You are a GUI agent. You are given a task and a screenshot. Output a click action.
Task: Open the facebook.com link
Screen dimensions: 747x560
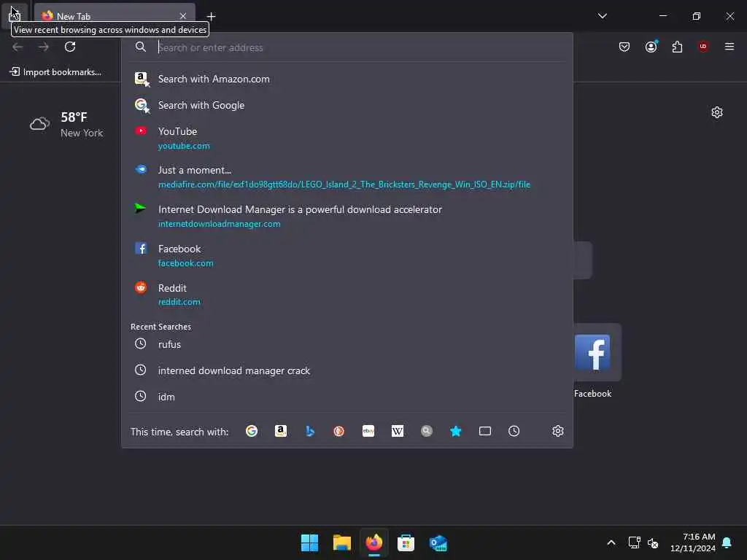pyautogui.click(x=186, y=263)
